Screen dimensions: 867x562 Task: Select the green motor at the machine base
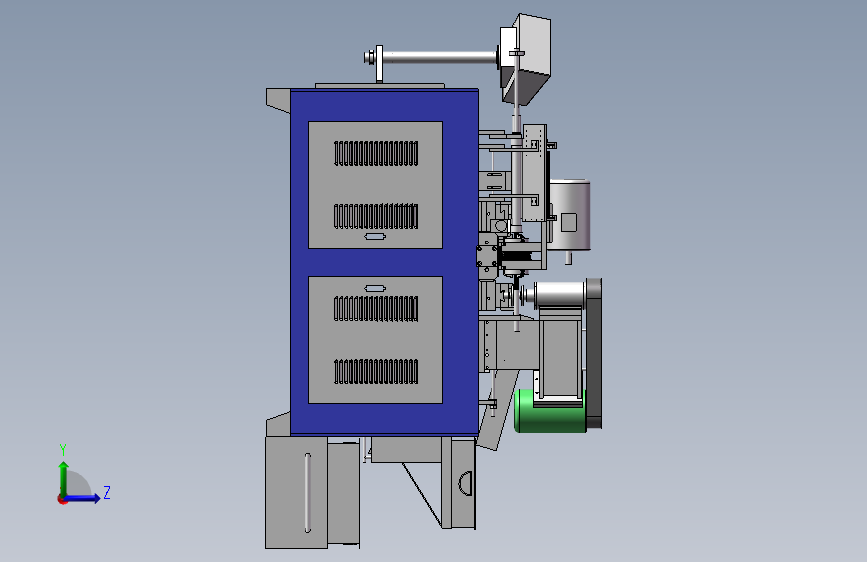pos(550,411)
